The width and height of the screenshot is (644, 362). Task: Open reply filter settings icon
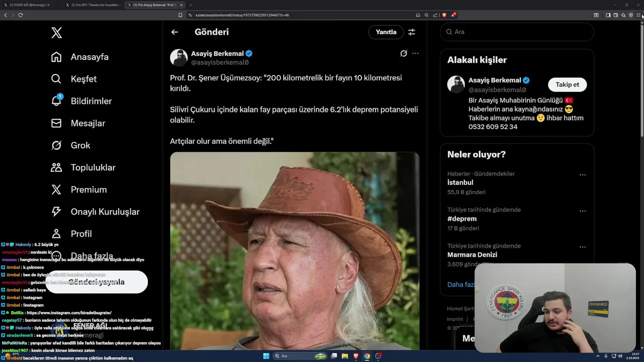[412, 32]
